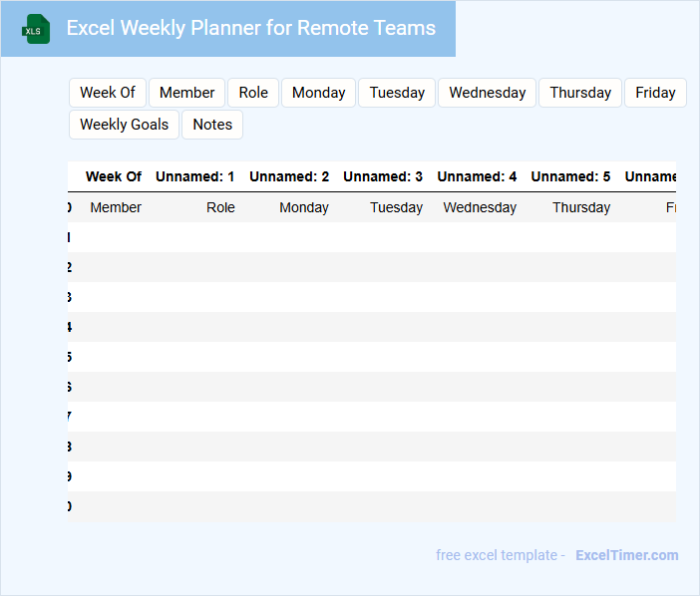This screenshot has height=596, width=700.
Task: Click the Unnamed: 5 column header
Action: (570, 176)
